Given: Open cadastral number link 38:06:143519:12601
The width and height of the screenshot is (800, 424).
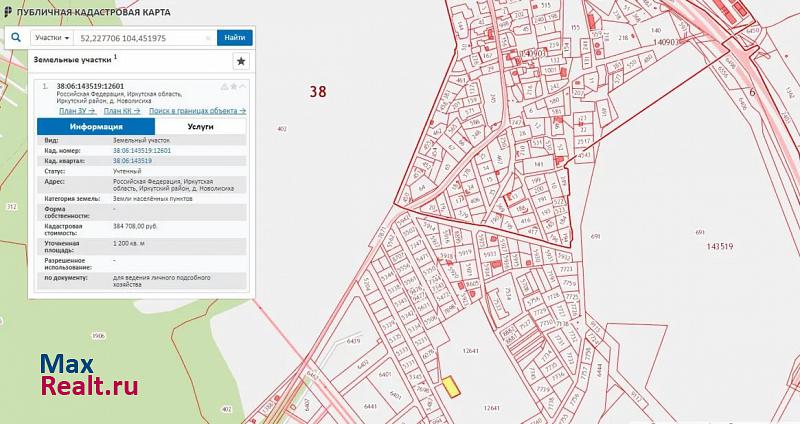Looking at the screenshot, I should pyautogui.click(x=141, y=150).
